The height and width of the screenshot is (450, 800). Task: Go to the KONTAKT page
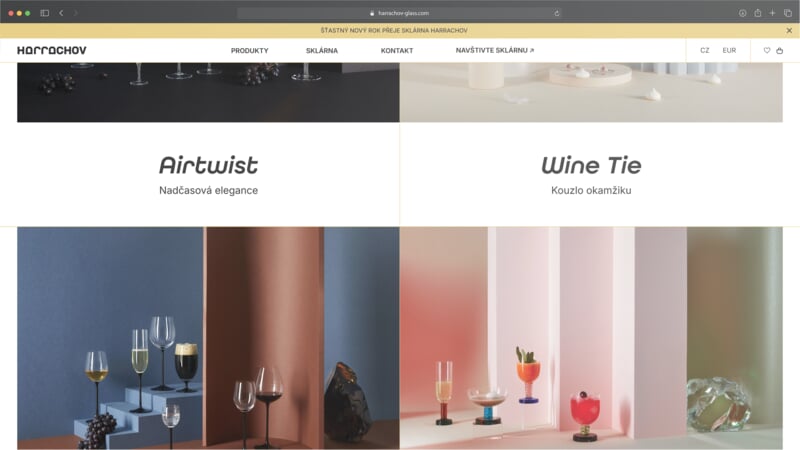[x=397, y=51]
